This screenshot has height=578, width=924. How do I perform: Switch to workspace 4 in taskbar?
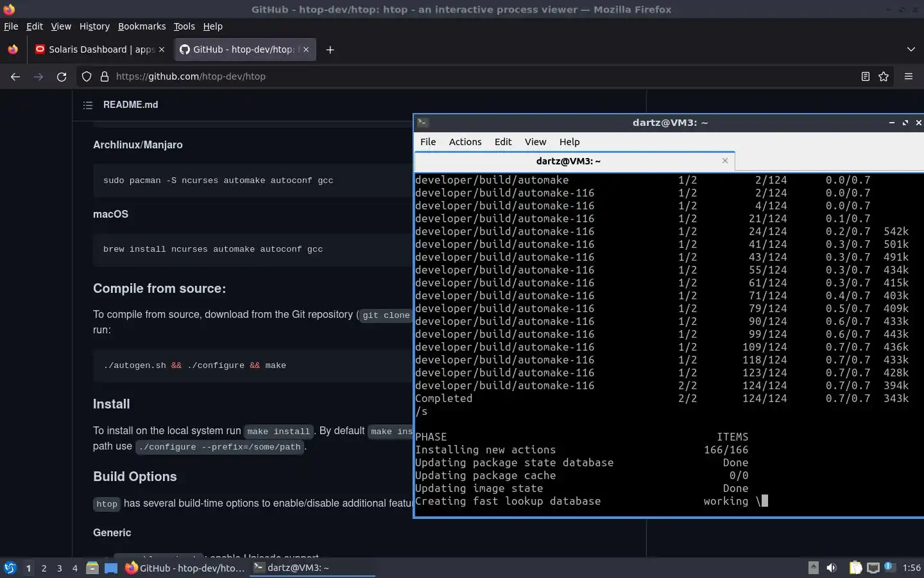coord(74,568)
